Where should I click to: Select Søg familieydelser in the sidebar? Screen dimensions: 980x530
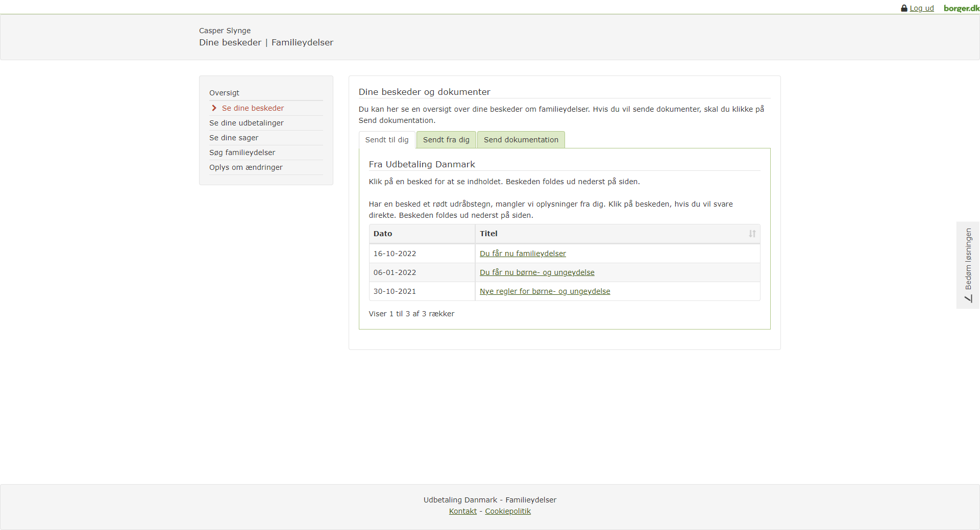click(242, 153)
